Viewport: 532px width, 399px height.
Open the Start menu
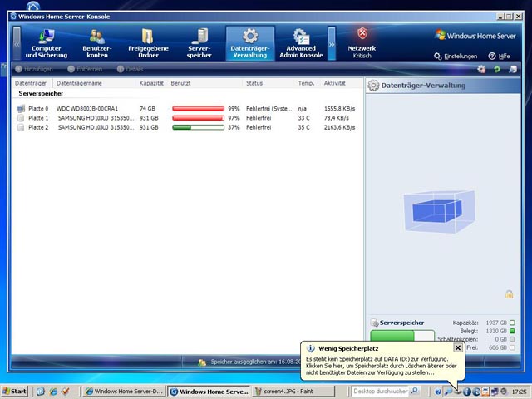tap(14, 392)
